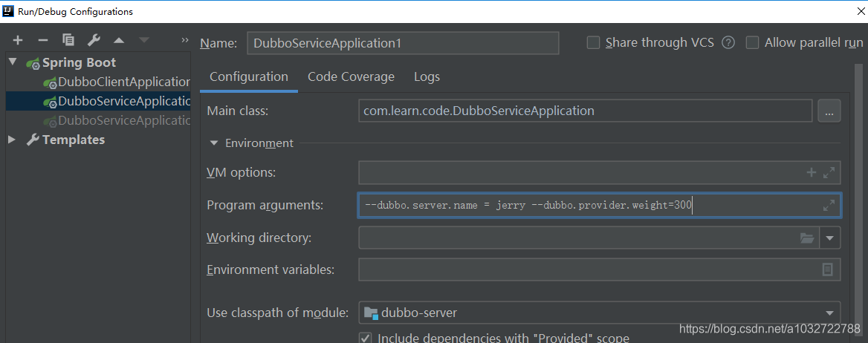Expand Program arguments field editor
The height and width of the screenshot is (343, 868).
pos(829,205)
